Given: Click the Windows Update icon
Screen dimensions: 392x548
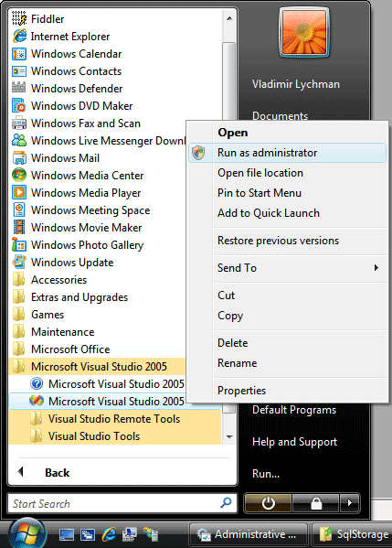Looking at the screenshot, I should pyautogui.click(x=19, y=262).
